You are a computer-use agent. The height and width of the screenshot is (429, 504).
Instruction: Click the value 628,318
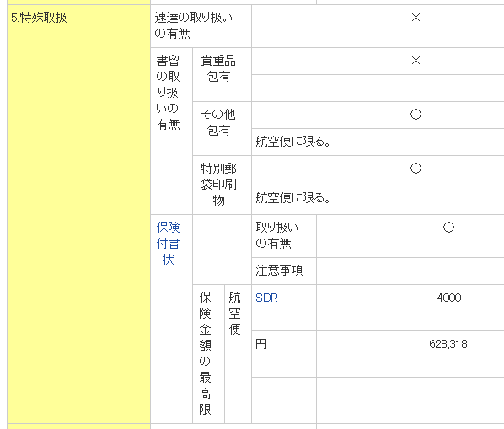(x=448, y=344)
